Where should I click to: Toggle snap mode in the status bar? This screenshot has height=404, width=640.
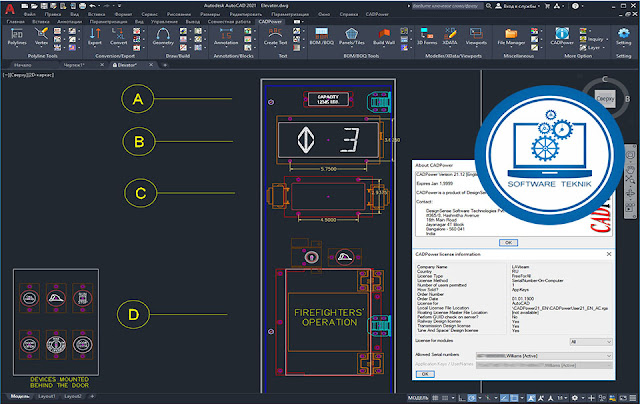pos(444,398)
